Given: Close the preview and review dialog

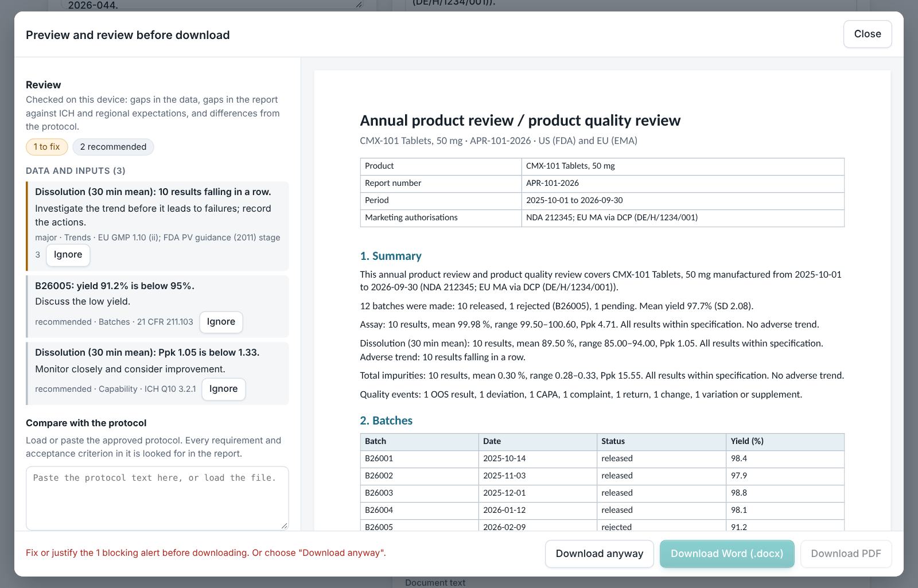Looking at the screenshot, I should [868, 34].
